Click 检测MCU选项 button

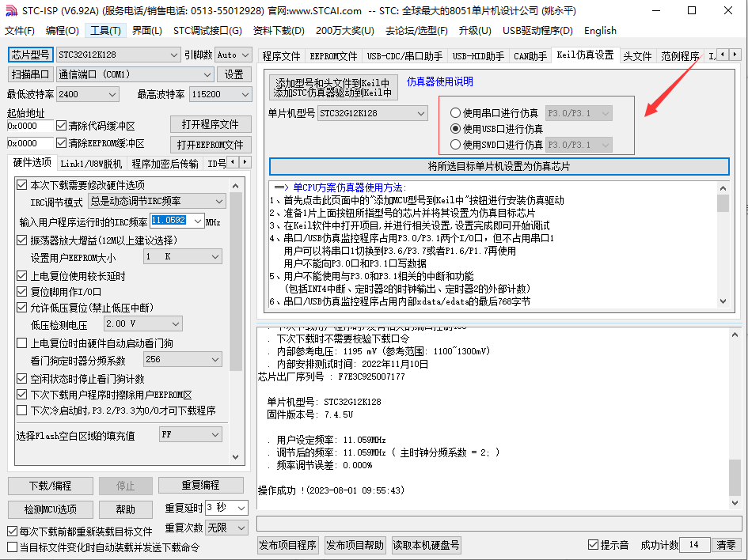50,509
